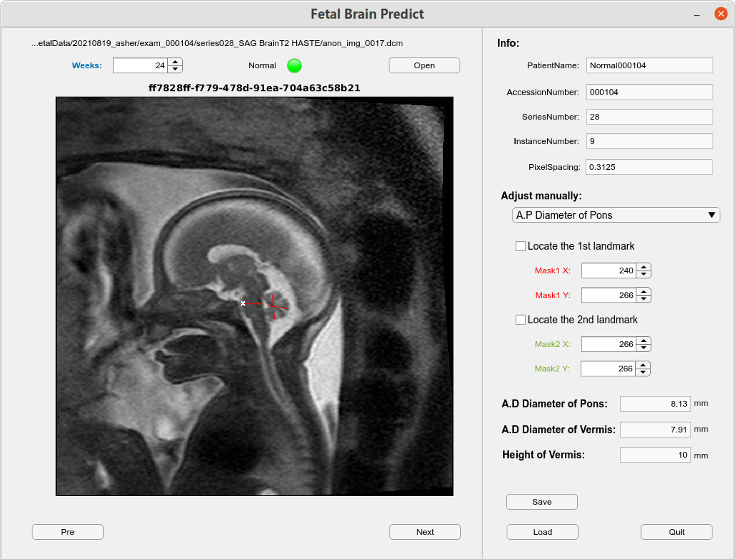
Task: Minimize the Fetal Brain Predict window
Action: point(696,15)
